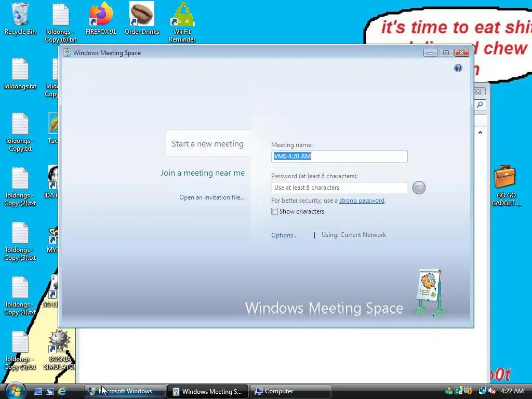The image size is (532, 399).
Task: Select the loldongs - Copy (2).txt file
Action: coord(20,187)
